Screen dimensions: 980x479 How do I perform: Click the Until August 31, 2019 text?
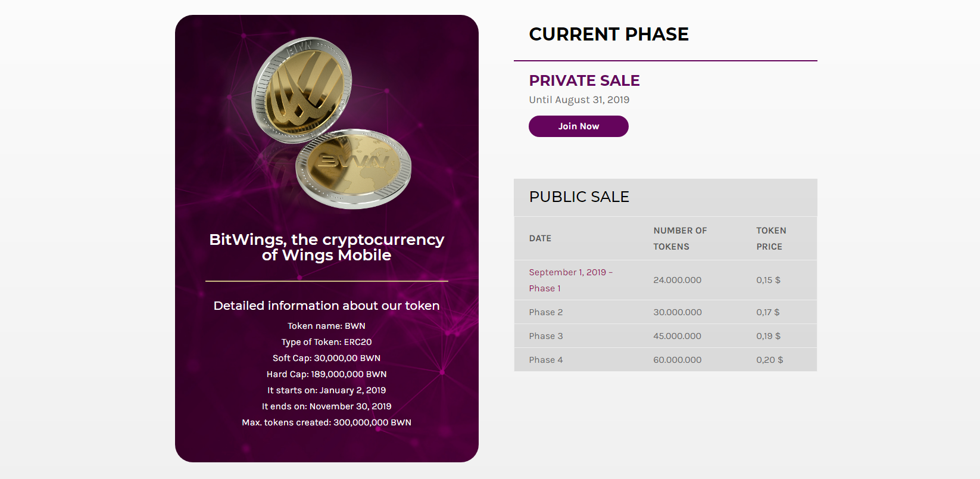[x=579, y=99]
